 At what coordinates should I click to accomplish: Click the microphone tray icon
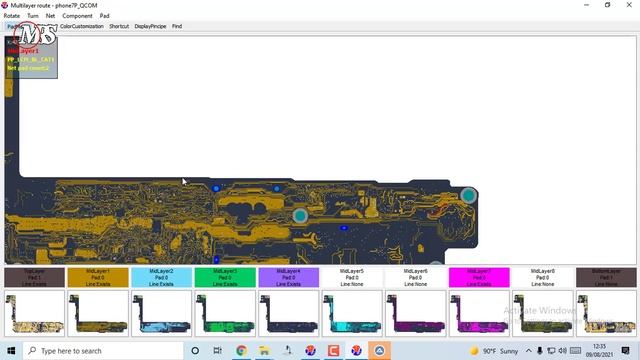540,351
